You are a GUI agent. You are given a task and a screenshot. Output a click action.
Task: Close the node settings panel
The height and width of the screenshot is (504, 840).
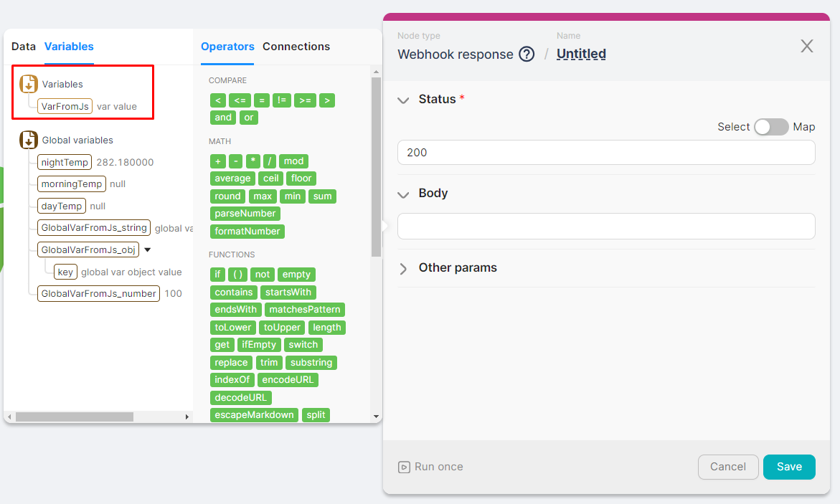(806, 47)
